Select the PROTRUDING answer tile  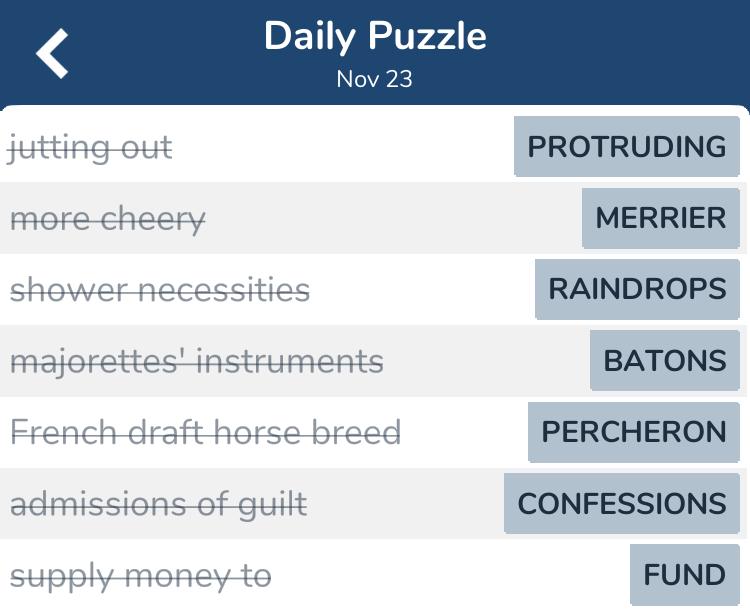(x=627, y=146)
